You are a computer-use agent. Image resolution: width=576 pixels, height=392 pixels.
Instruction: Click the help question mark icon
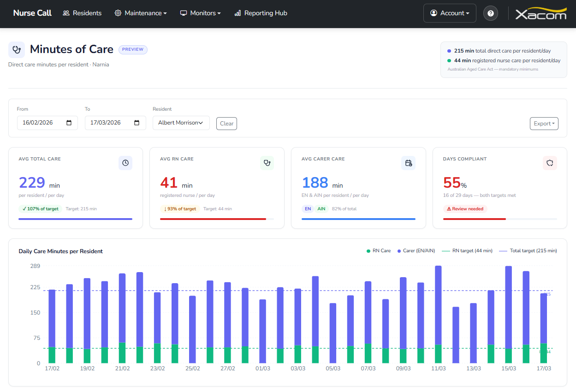coord(490,13)
